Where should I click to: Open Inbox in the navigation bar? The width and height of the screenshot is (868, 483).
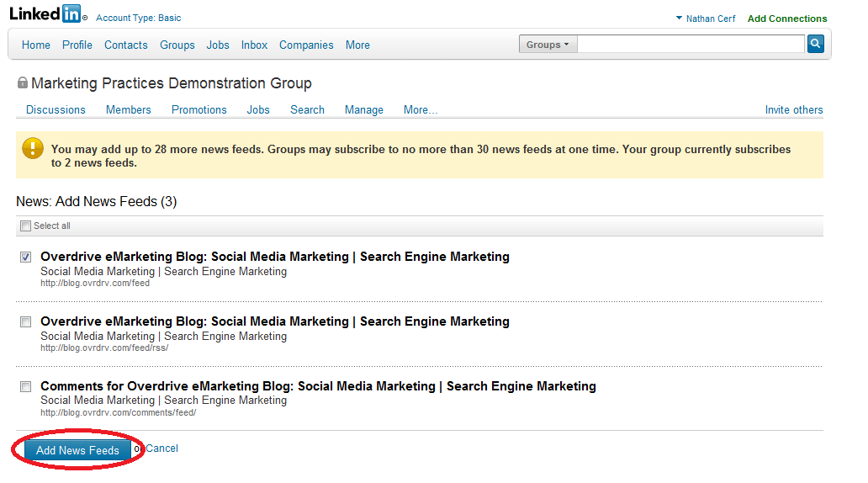[254, 45]
